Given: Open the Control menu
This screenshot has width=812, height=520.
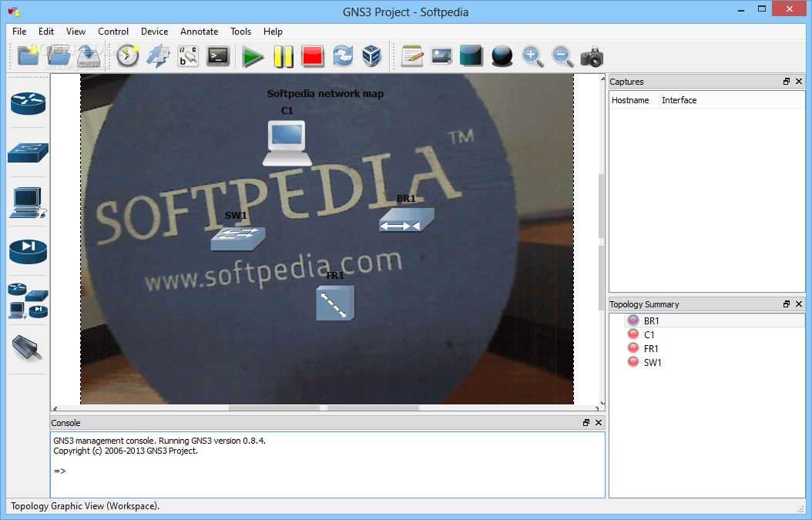Looking at the screenshot, I should point(113,32).
